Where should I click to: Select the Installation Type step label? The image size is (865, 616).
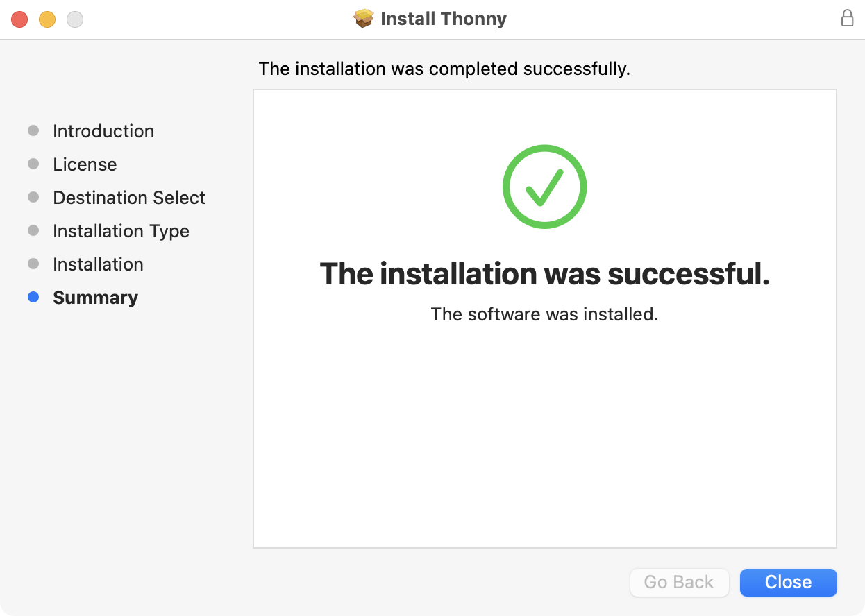click(x=121, y=231)
